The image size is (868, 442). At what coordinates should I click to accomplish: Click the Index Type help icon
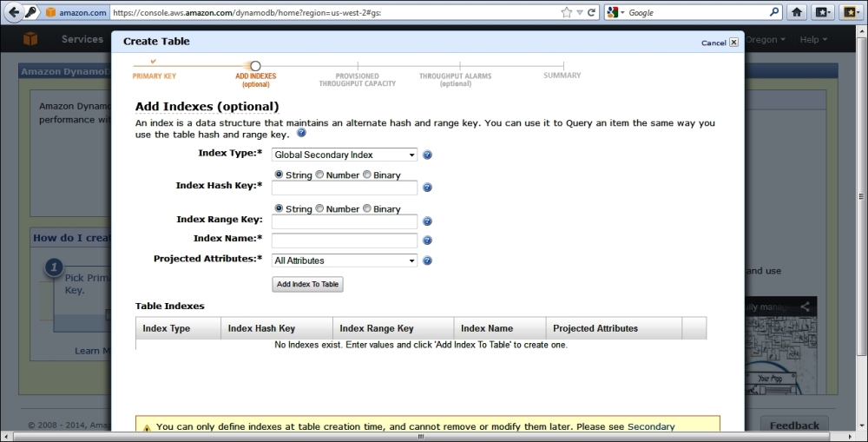point(427,155)
